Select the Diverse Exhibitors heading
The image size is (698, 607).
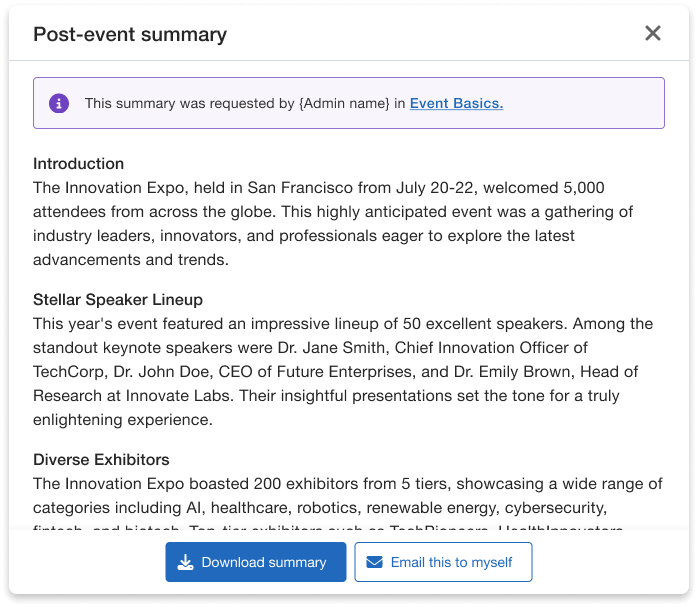coord(101,460)
